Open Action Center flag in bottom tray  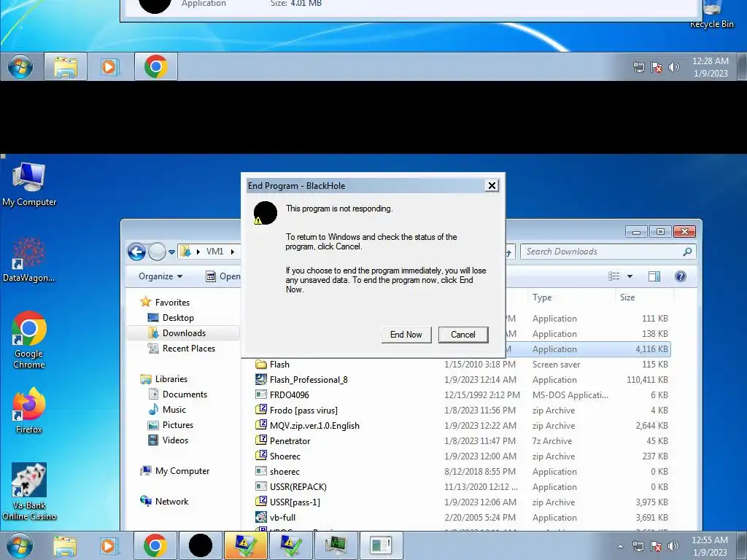point(656,546)
